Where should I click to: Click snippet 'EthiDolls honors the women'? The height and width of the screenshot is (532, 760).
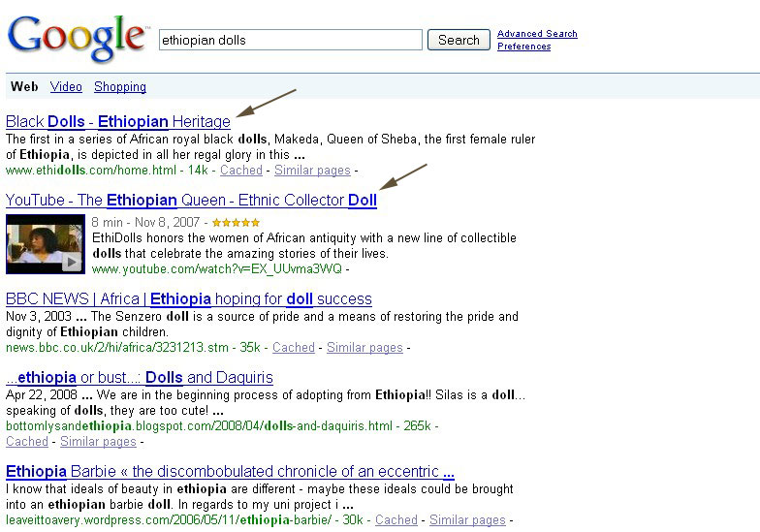(304, 246)
